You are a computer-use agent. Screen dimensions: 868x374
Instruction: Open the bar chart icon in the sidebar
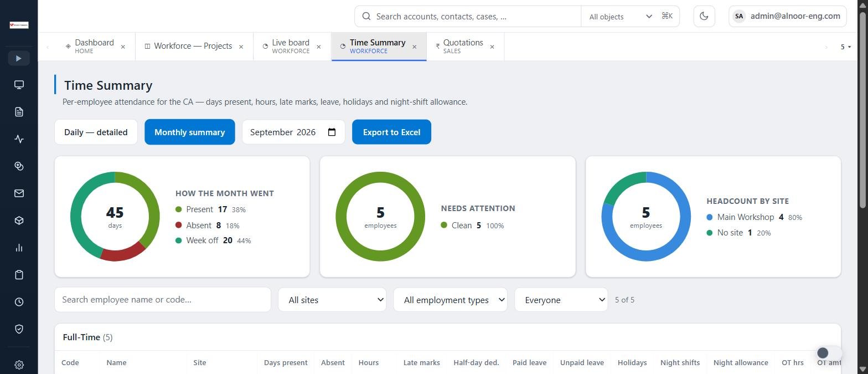coord(19,248)
